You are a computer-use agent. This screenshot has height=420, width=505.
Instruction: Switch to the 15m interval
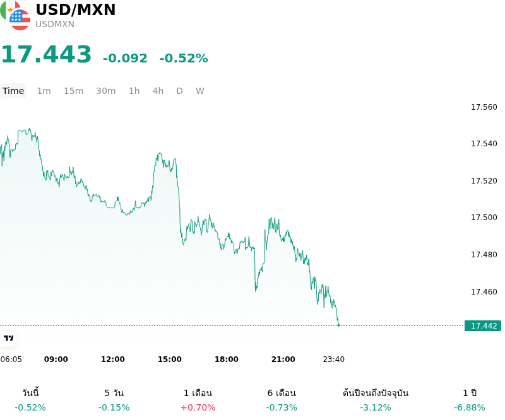click(73, 91)
